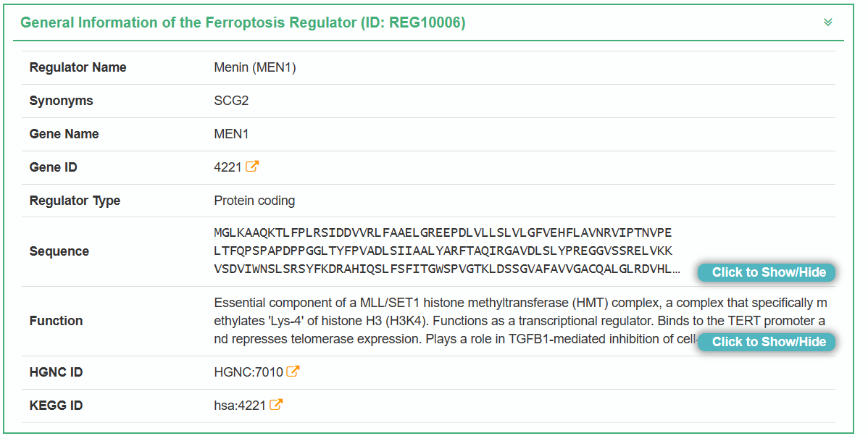Click the Function row label
868x436 pixels.
(x=56, y=321)
